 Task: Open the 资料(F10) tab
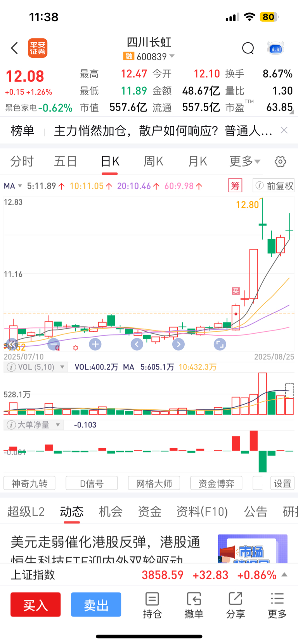tap(202, 511)
